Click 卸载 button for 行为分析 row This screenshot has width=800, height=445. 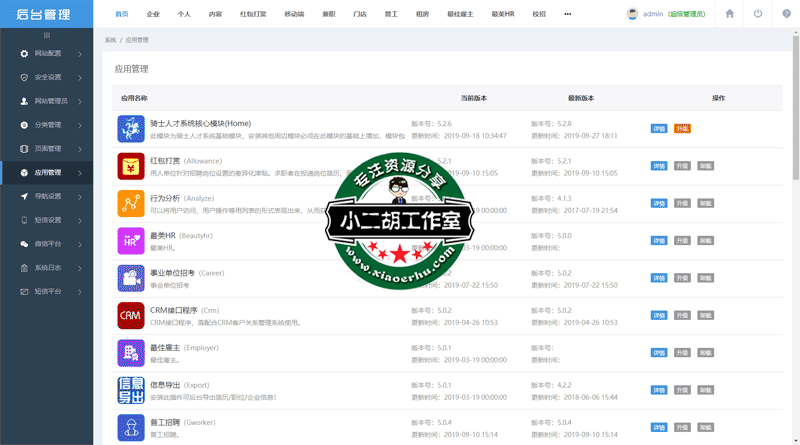click(705, 203)
